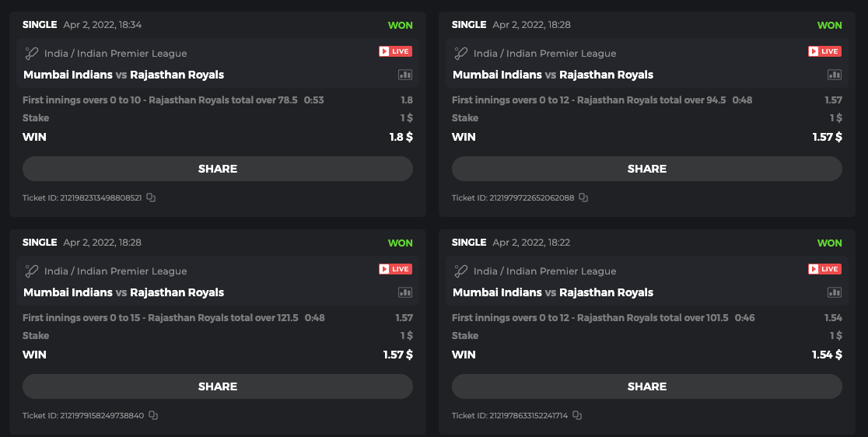Share the over 121.5 total ticket
This screenshot has width=868, height=437.
click(x=218, y=386)
